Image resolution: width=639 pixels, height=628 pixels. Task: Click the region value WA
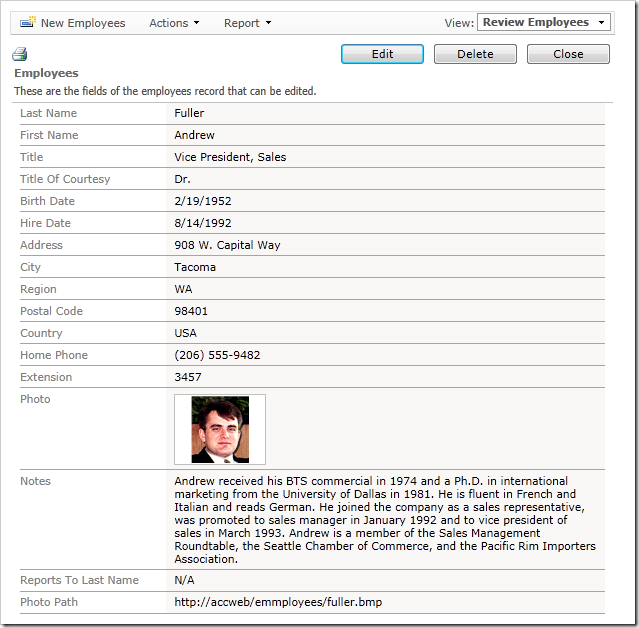tap(183, 289)
